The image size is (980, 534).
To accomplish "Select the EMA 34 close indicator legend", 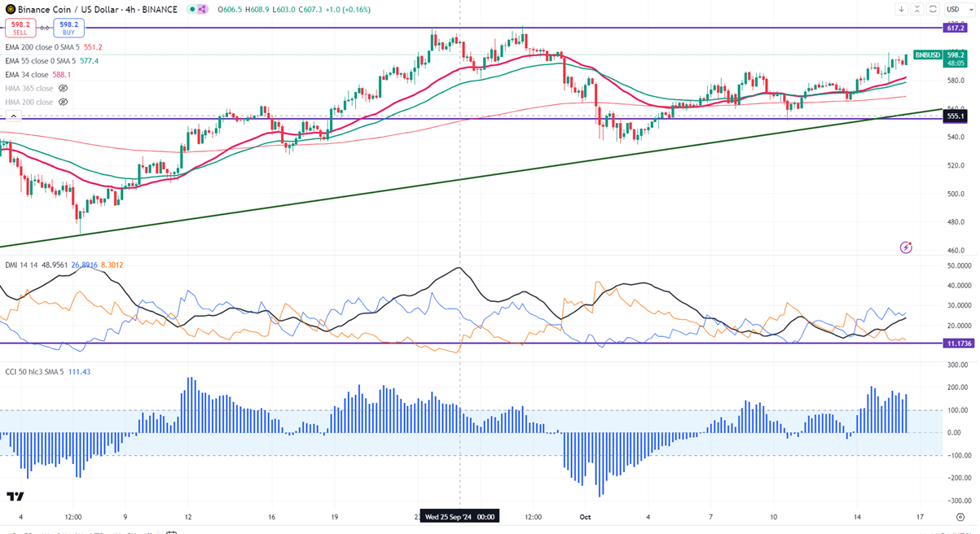I will pos(40,74).
